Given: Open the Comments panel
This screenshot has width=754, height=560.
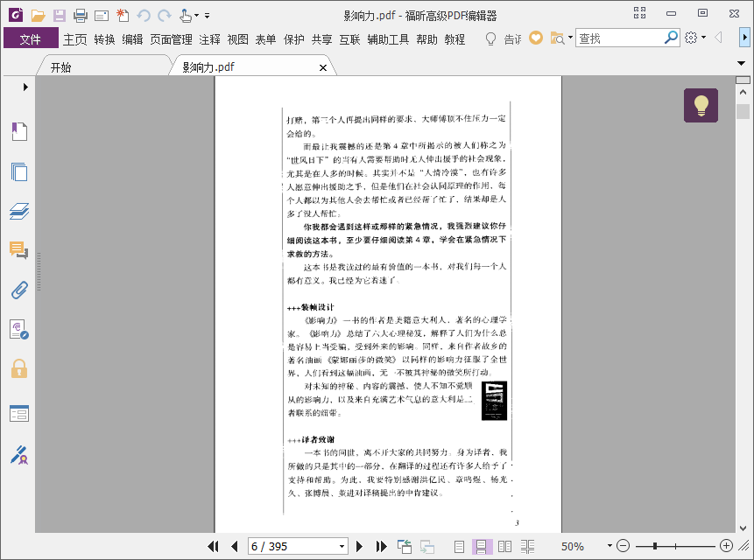Looking at the screenshot, I should pyautogui.click(x=19, y=250).
